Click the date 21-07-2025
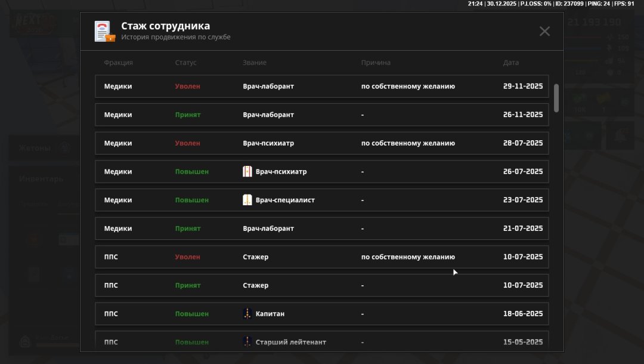 522,229
